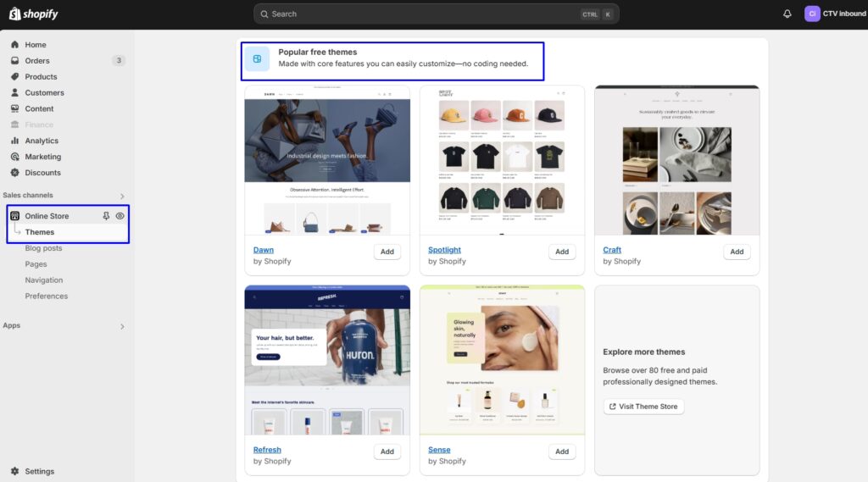The image size is (868, 482).
Task: Expand the Apps section chevron
Action: [122, 326]
